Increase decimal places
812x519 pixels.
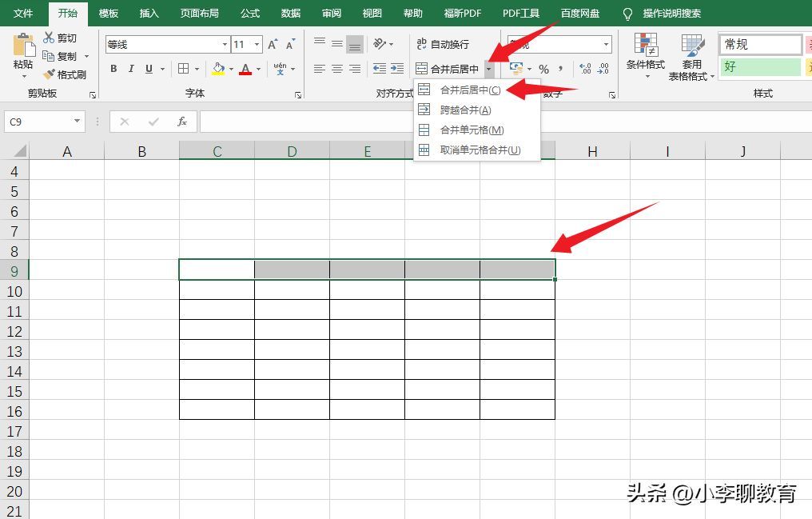[x=585, y=68]
